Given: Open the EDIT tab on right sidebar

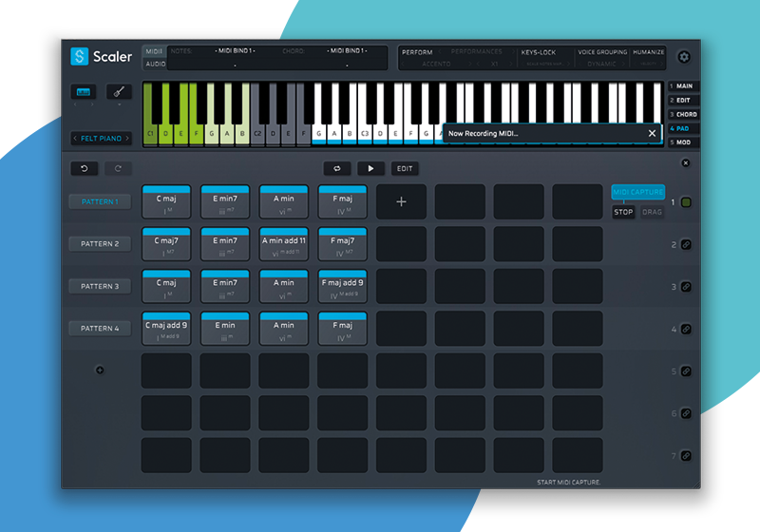Looking at the screenshot, I should [x=683, y=101].
